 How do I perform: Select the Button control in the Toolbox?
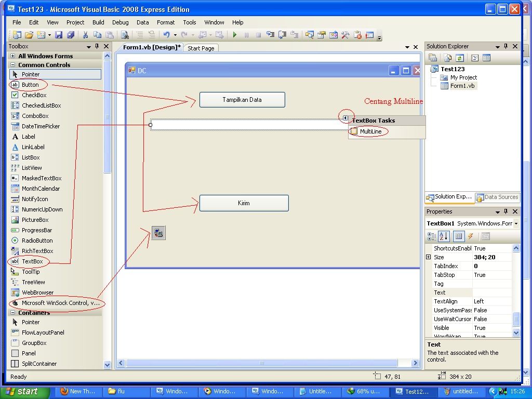tap(30, 85)
